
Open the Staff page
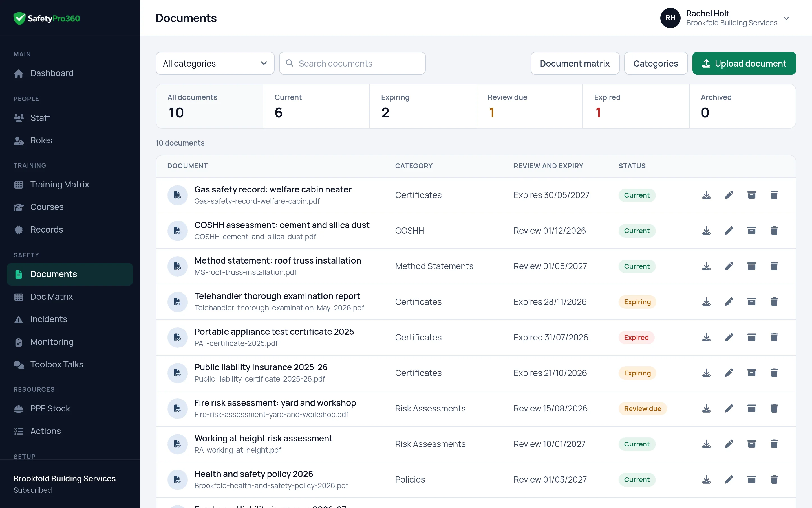coord(70,118)
